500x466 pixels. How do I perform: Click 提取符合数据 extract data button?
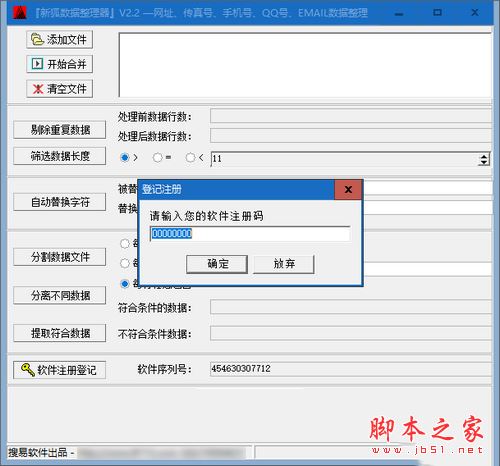60,333
